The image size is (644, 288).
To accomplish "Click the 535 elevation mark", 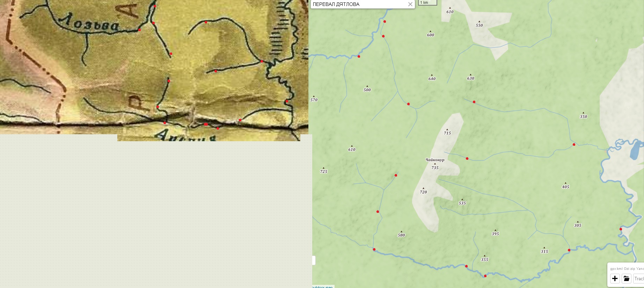I will pos(462,203).
